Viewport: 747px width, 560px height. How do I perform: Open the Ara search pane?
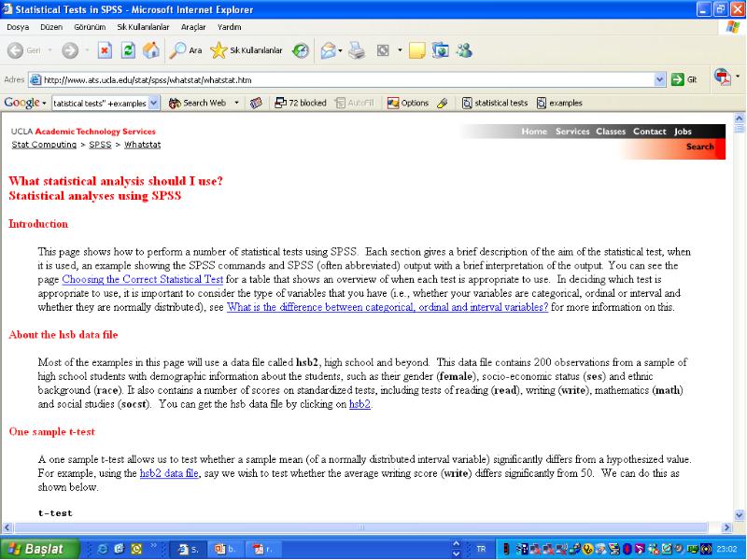coord(186,50)
